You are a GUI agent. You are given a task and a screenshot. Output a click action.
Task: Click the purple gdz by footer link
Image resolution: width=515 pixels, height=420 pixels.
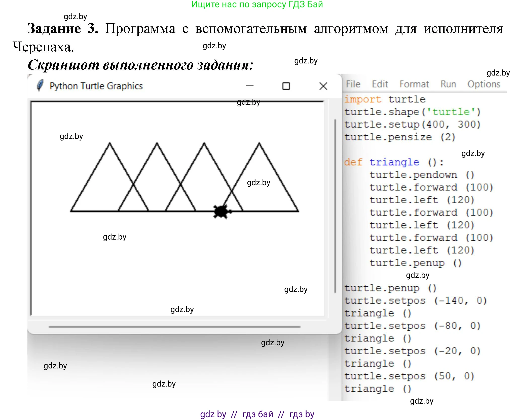(x=213, y=414)
